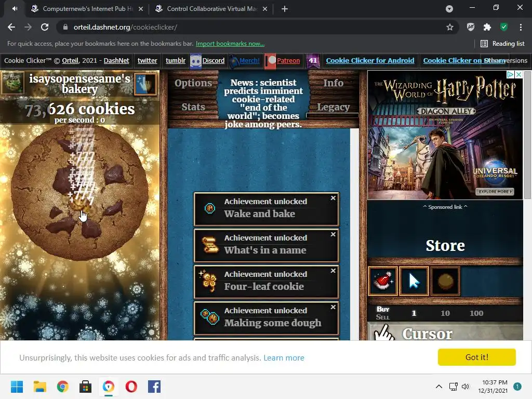The image size is (532, 399).
Task: Open the Options menu
Action: pos(193,83)
